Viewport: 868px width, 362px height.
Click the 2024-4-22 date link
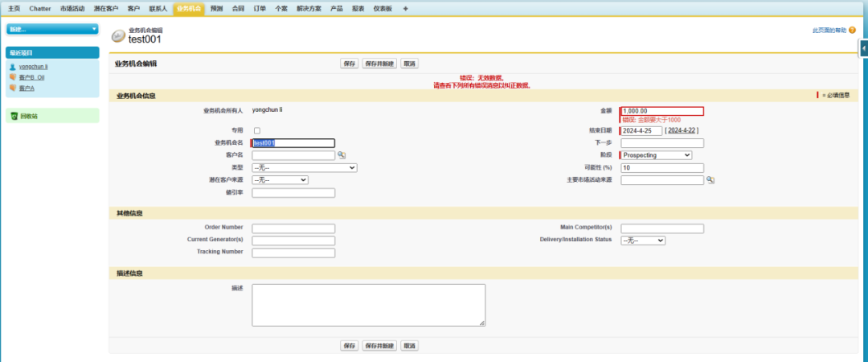682,131
